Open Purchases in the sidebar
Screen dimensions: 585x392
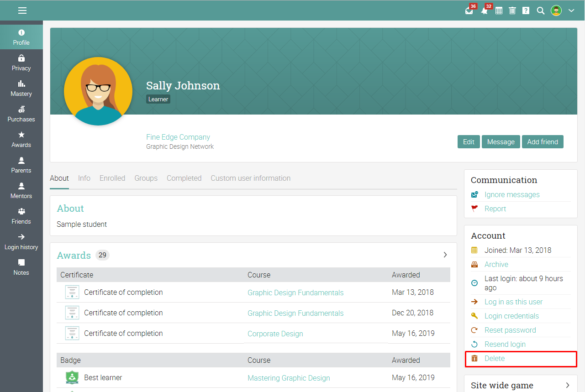tap(21, 114)
